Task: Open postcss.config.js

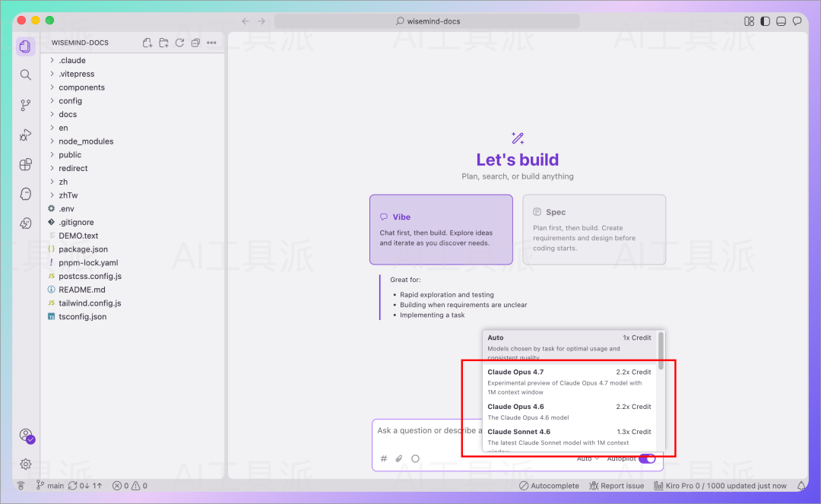Action: coord(133,276)
